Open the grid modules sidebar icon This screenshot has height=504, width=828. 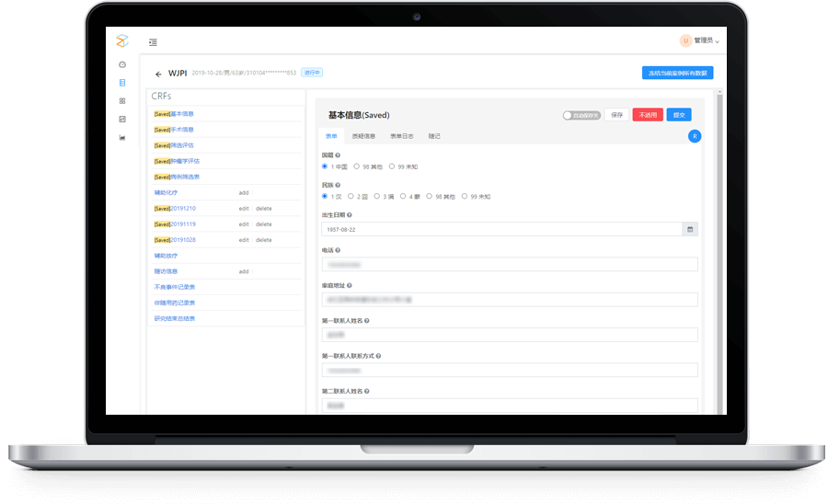122,101
